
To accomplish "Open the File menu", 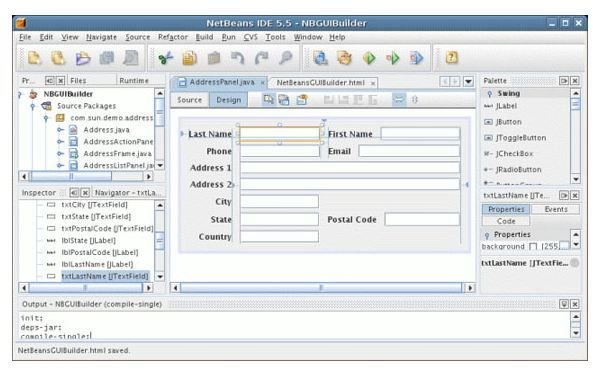I will coord(25,37).
